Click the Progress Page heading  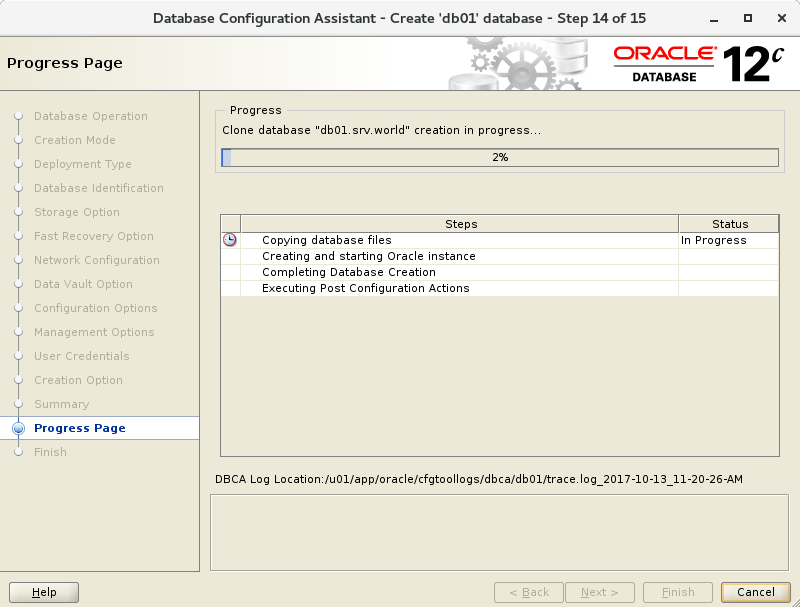pyautogui.click(x=65, y=63)
